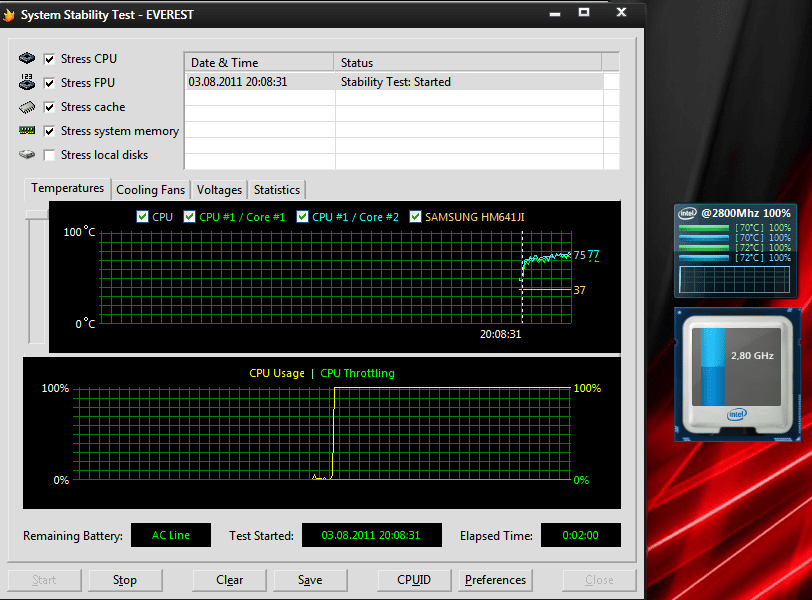Viewport: 812px width, 600px height.
Task: Click the Clear button
Action: tap(229, 580)
